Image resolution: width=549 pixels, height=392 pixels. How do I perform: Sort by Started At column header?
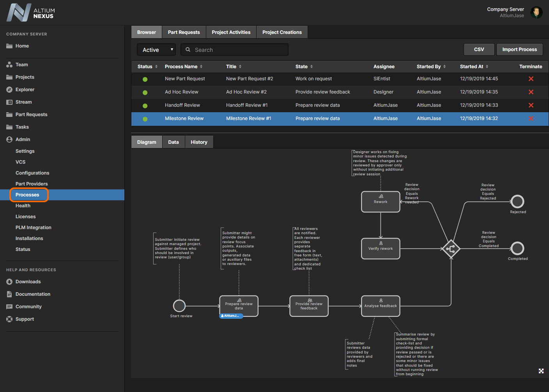(x=474, y=67)
